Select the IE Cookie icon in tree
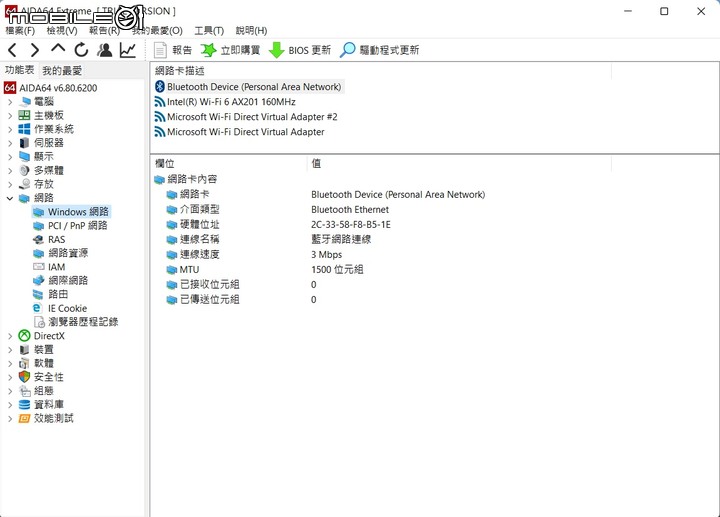The image size is (720, 517). pos(37,308)
